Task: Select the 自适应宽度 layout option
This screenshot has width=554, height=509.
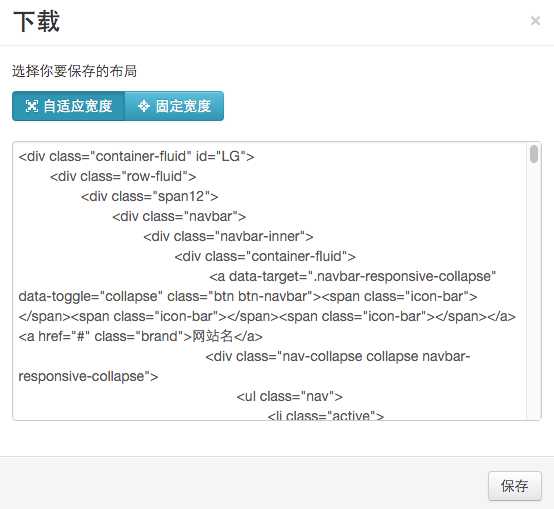Action: tap(68, 106)
